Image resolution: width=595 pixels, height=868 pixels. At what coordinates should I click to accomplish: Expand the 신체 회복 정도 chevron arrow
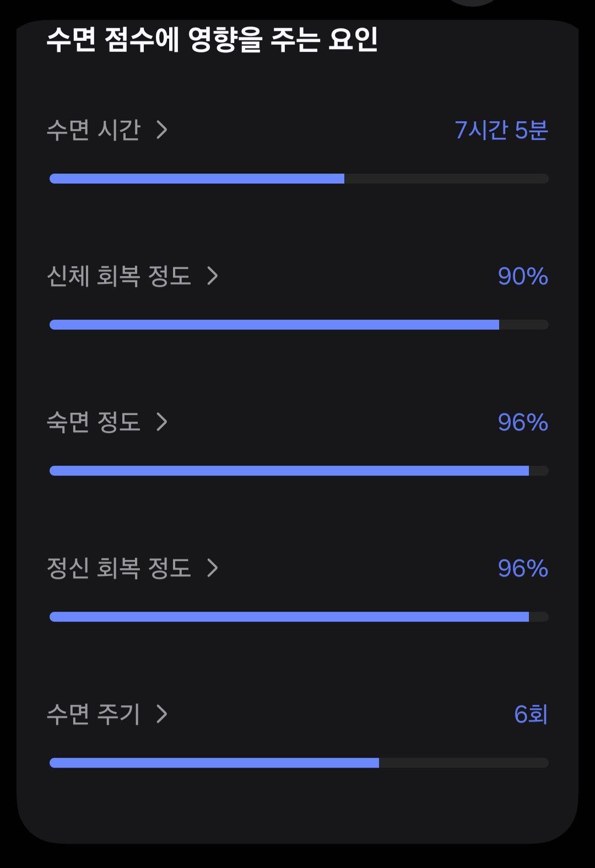click(213, 276)
